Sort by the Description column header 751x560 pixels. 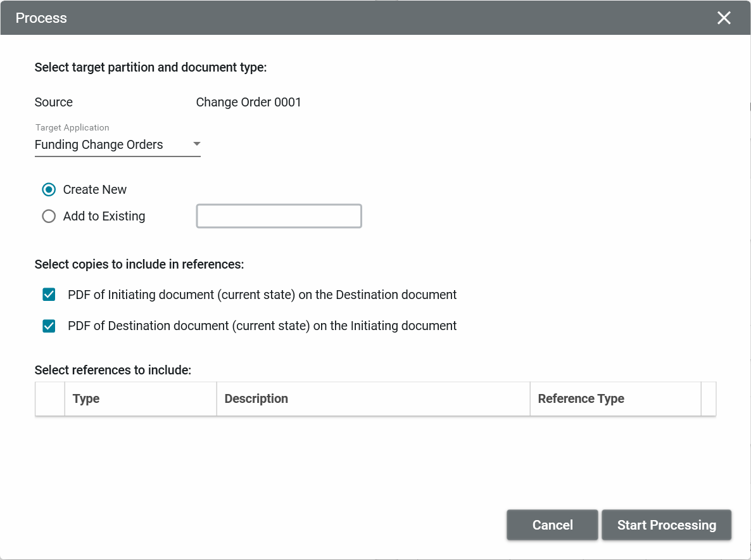coord(256,398)
